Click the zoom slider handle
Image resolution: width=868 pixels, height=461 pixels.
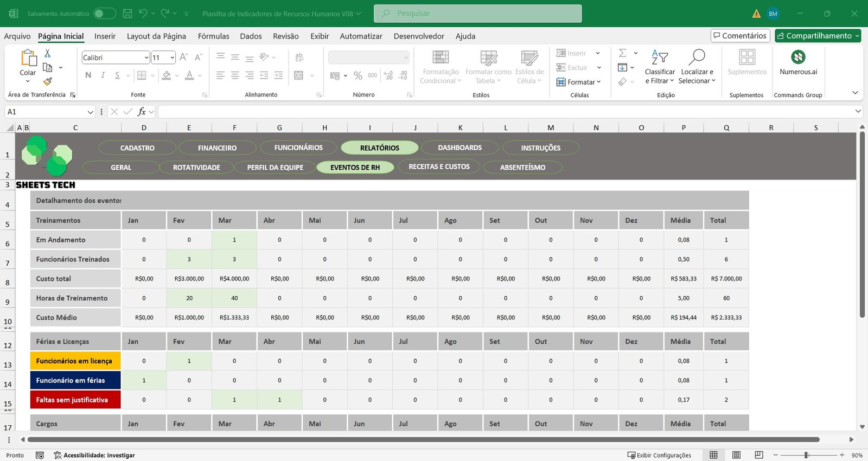pos(807,455)
